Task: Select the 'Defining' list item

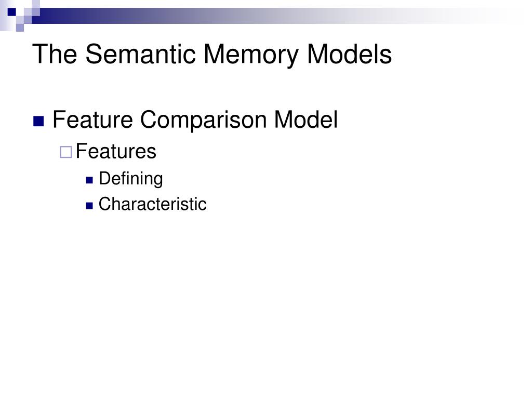Action: pos(131,179)
